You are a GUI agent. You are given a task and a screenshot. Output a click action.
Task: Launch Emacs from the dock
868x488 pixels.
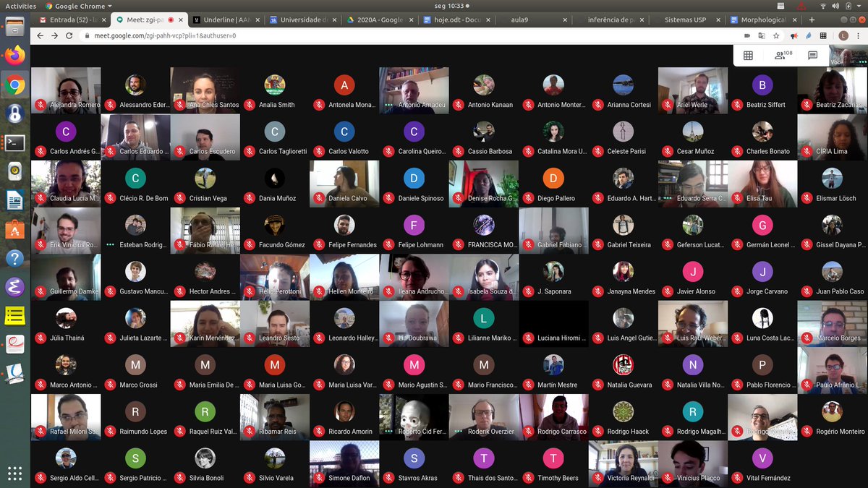coord(15,287)
